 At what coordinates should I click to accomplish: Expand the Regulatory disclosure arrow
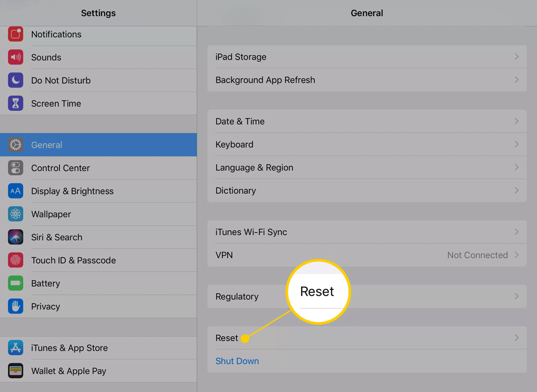[x=517, y=296]
